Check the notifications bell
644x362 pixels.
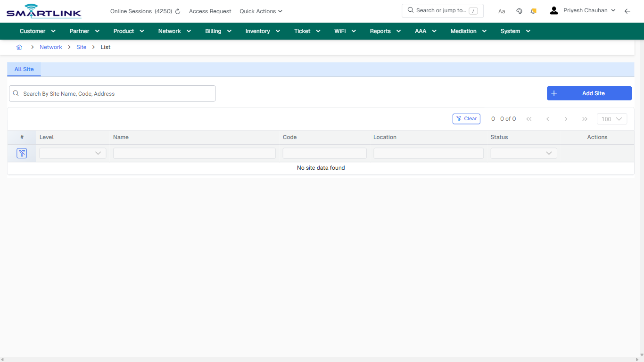(533, 10)
